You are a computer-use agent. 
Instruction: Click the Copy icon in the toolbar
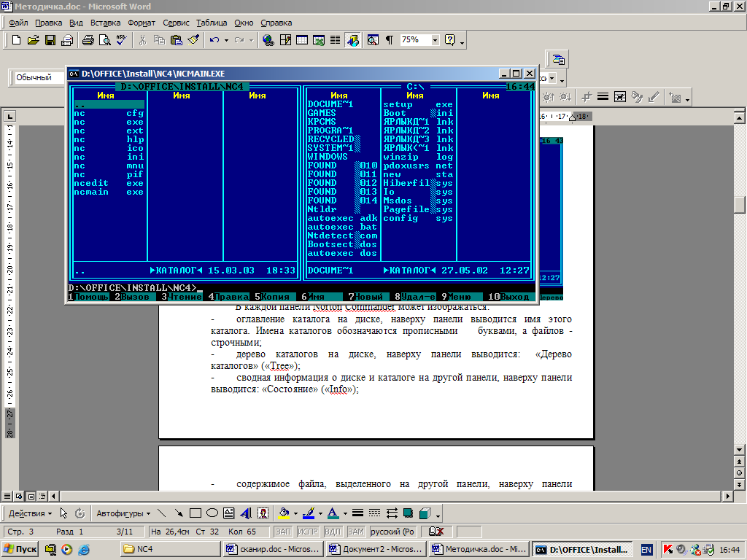point(159,40)
